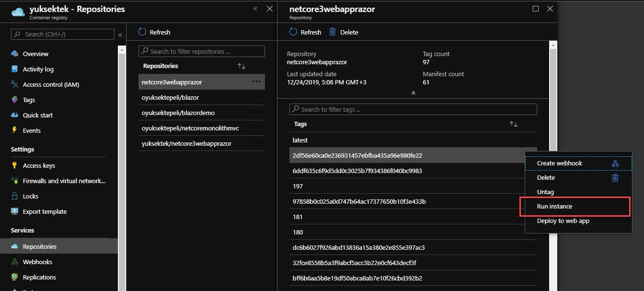The height and width of the screenshot is (291, 644).
Task: Collapse the Repositories blade with double chevron
Action: (x=255, y=9)
